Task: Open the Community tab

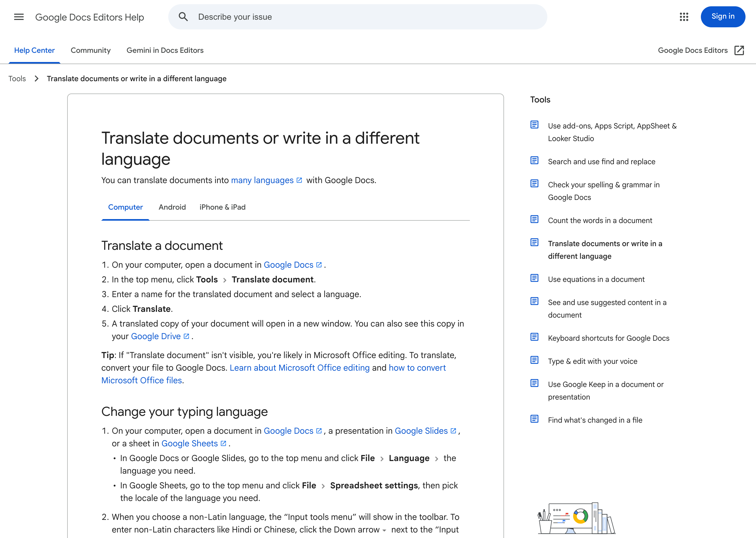Action: 91,50
